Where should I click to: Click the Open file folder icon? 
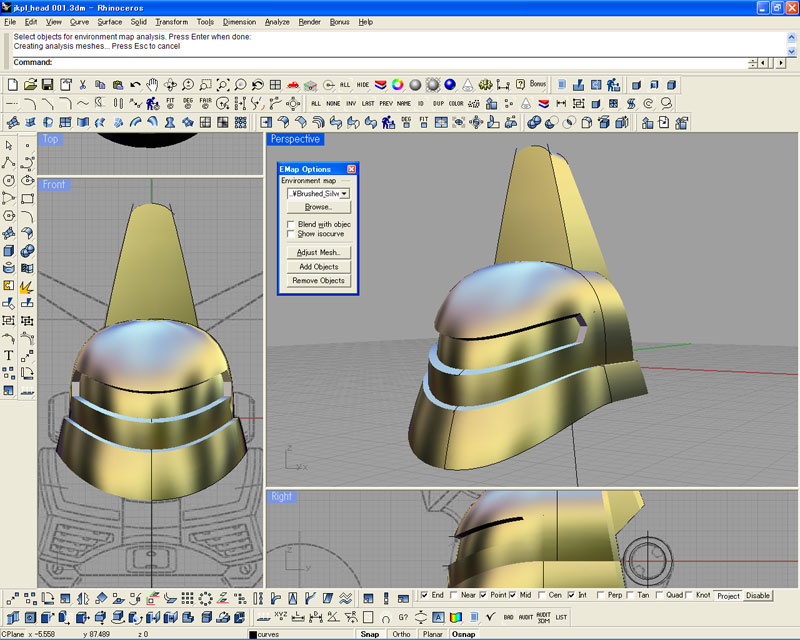30,85
